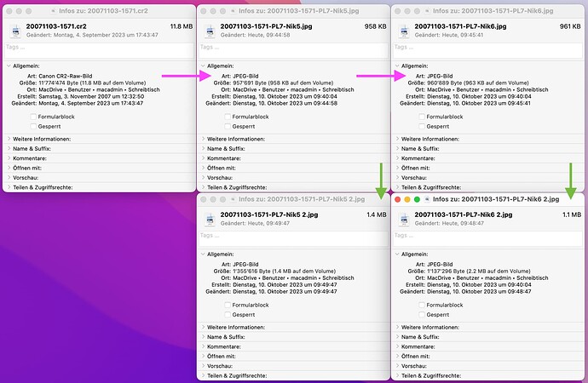This screenshot has height=383, width=588.
Task: Click title bar proxy icon of the Nik6.jpg window
Action: (x=427, y=11)
